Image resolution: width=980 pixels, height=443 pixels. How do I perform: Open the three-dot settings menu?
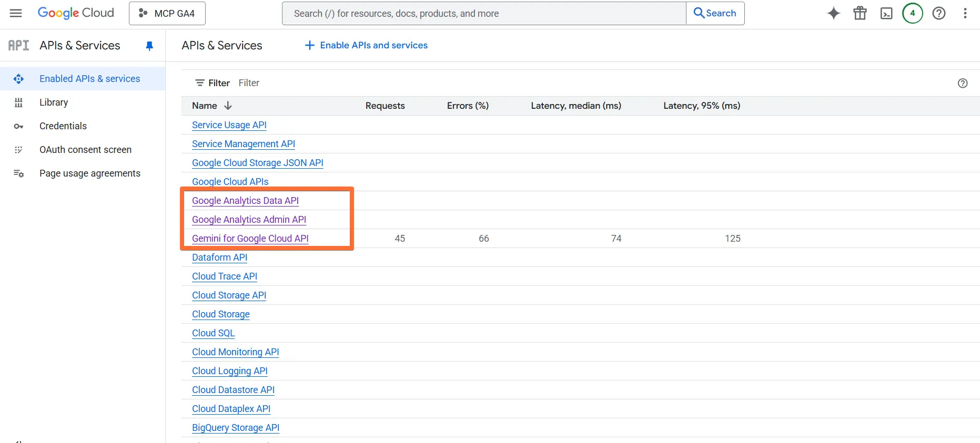coord(965,13)
